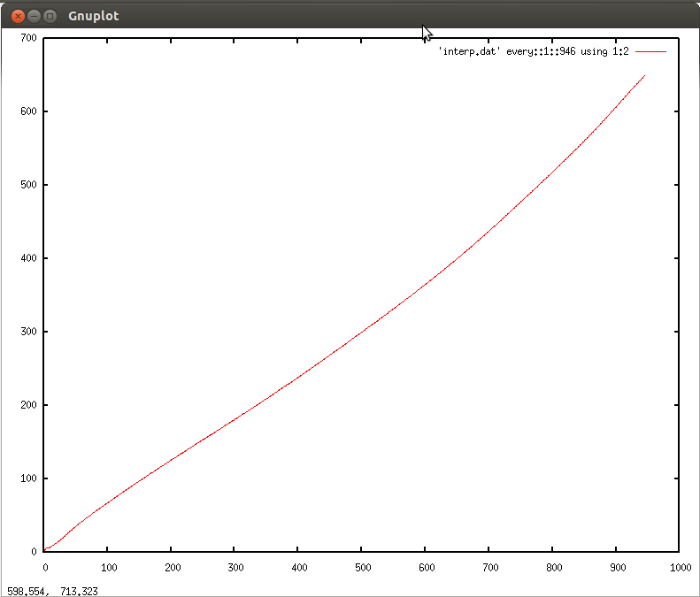
Task: Maximize the Gnuplot window
Action: (50, 17)
